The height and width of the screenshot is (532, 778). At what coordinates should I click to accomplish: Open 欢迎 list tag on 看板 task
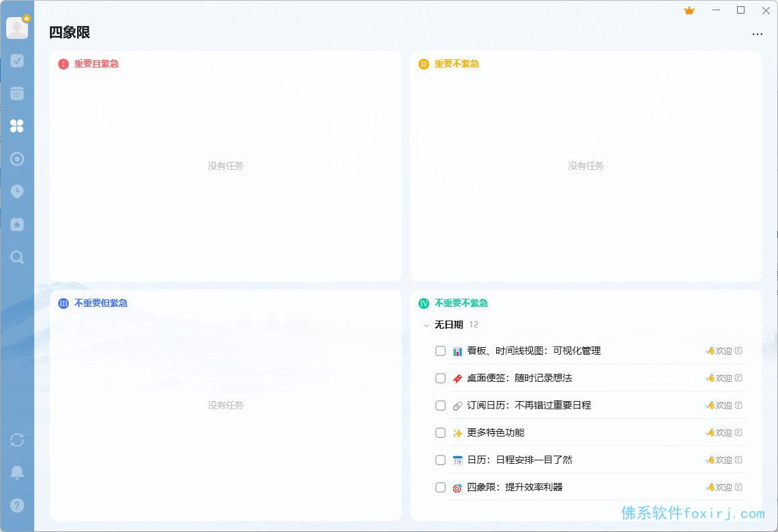point(719,351)
